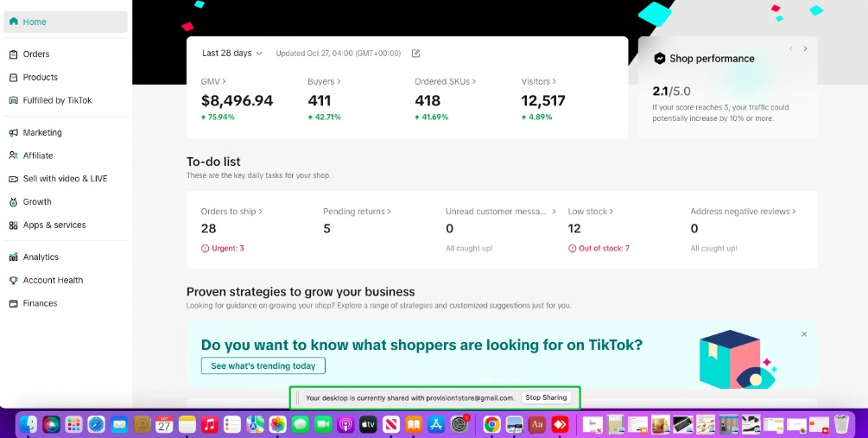Open Finder from the Dock
868x438 pixels.
pyautogui.click(x=29, y=425)
